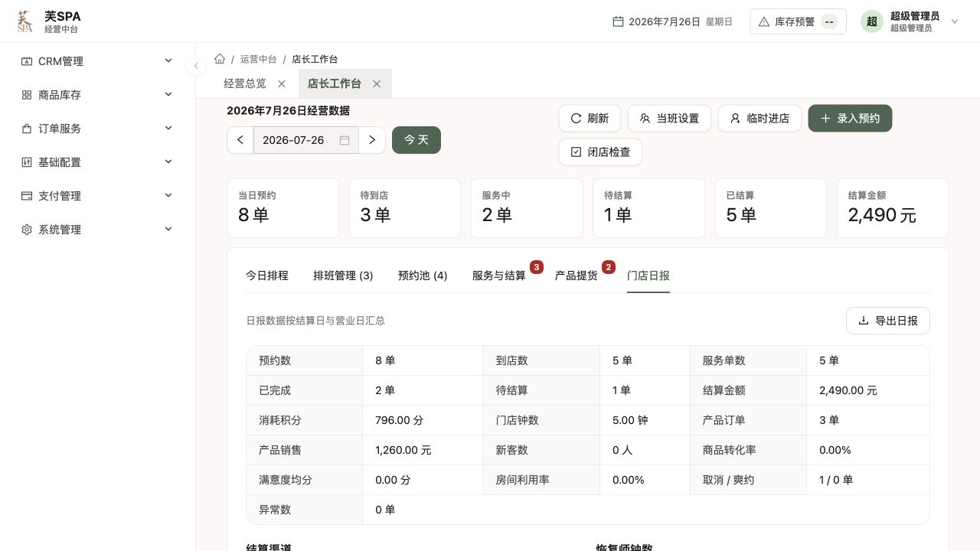980x551 pixels.
Task: Refresh data with 刷新 button
Action: 590,119
